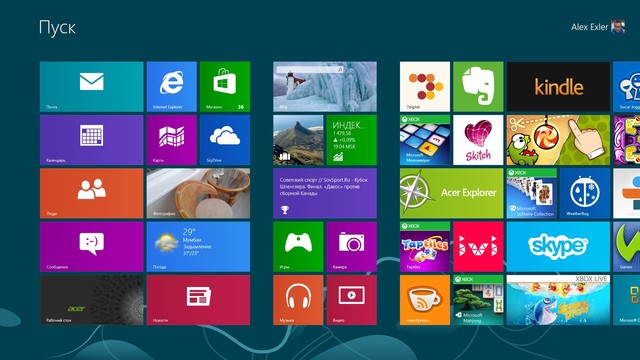
Task: Launch the 7digital tile
Action: 425,87
